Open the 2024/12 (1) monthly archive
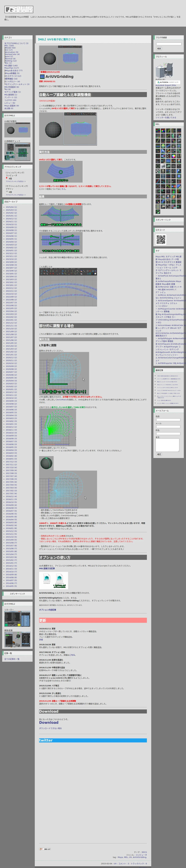Viewport: 186px width, 868px height. (x=11, y=219)
